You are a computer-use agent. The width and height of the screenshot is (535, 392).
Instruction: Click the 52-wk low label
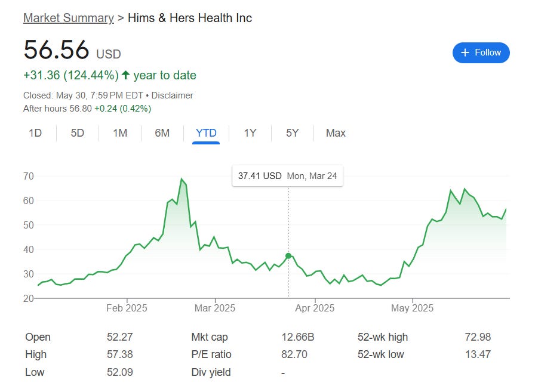click(380, 354)
